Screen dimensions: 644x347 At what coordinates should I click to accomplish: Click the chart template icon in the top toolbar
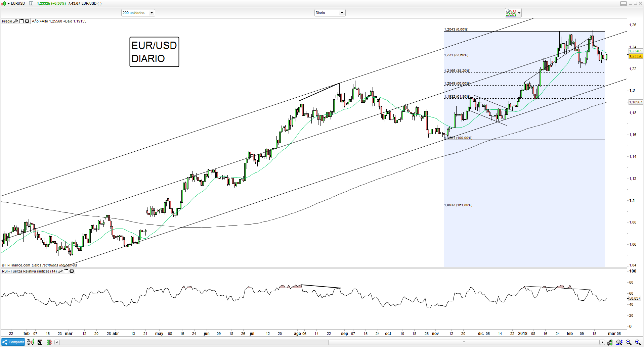[511, 13]
